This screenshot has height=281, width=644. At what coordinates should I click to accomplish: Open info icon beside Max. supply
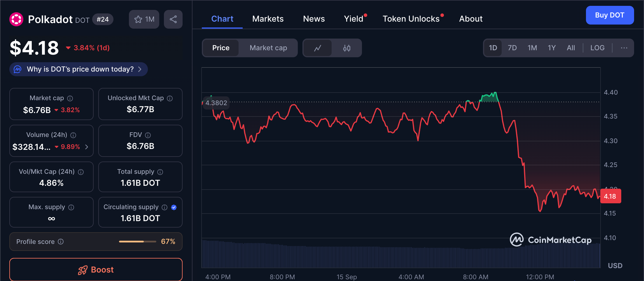coord(71,207)
